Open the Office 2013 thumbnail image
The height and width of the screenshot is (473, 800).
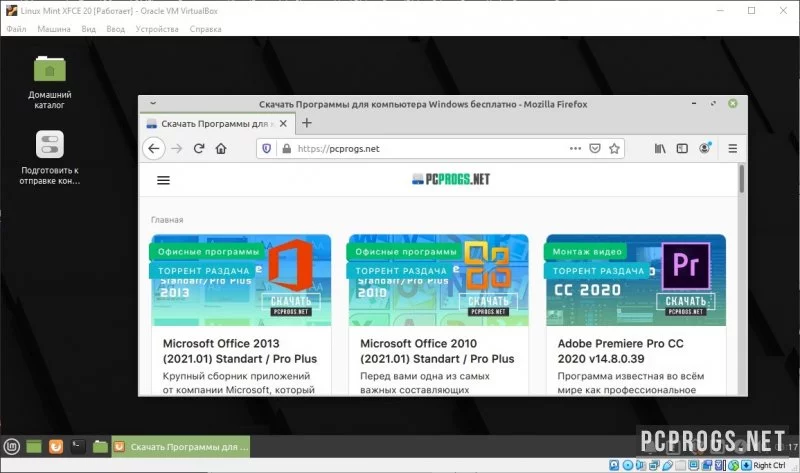(x=241, y=280)
